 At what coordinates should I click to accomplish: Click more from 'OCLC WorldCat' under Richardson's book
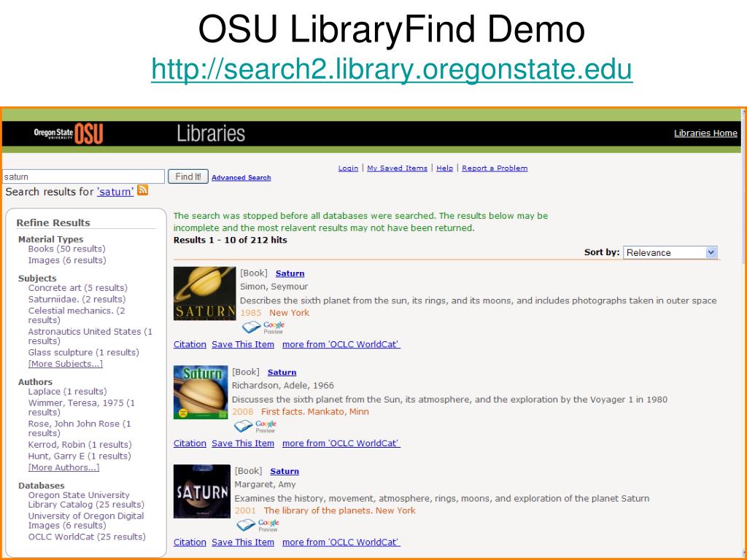tap(341, 443)
